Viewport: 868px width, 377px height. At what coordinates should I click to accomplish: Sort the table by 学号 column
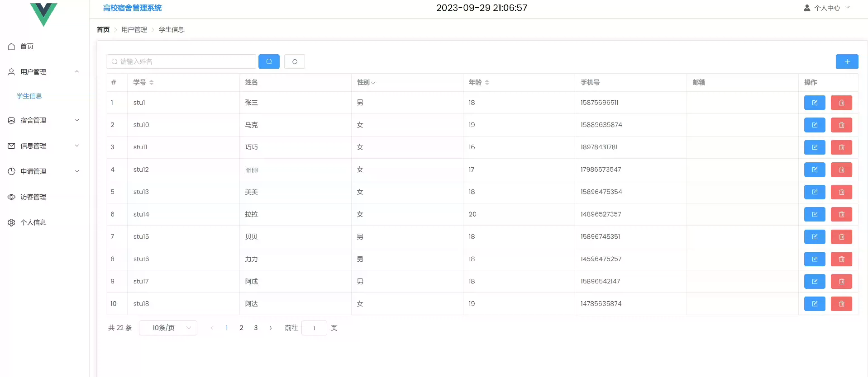click(x=151, y=82)
